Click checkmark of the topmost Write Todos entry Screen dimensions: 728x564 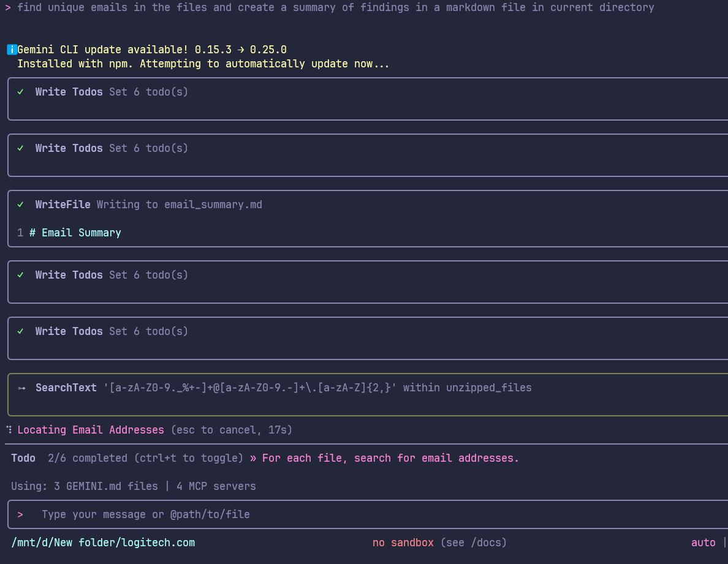pos(21,92)
